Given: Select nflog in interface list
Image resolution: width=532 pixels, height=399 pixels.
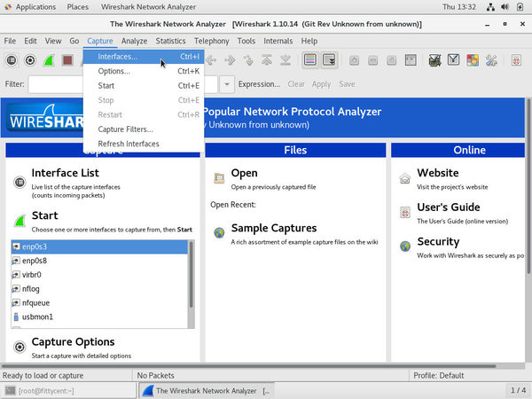Looking at the screenshot, I should 99,289.
